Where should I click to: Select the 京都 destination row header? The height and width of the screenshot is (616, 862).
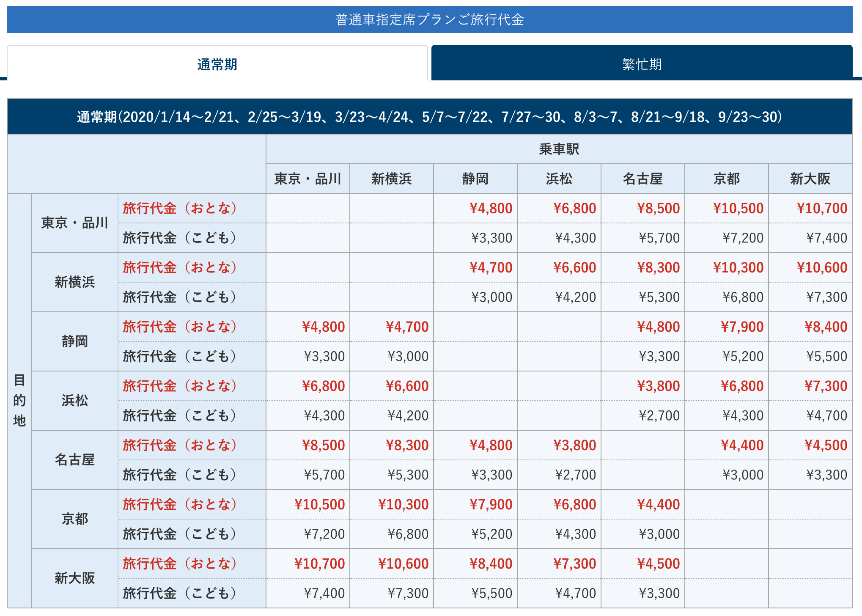pyautogui.click(x=75, y=519)
